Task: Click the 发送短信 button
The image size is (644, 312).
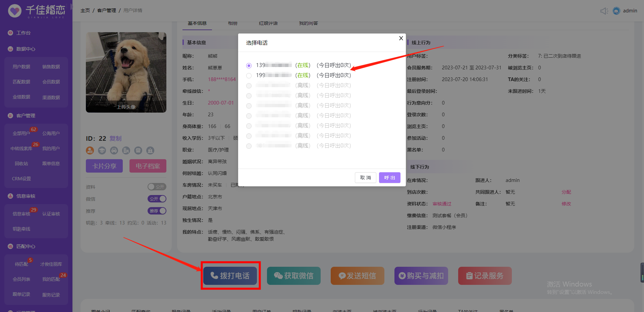Action: pyautogui.click(x=358, y=276)
